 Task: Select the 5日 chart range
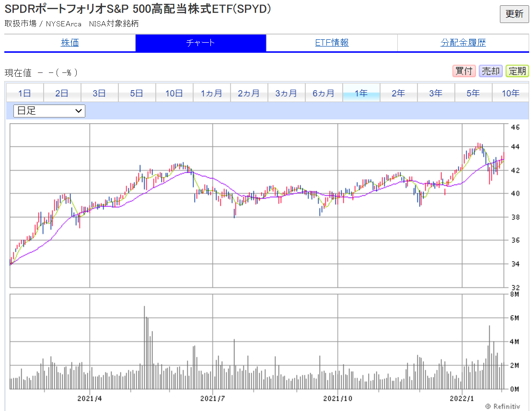[137, 93]
